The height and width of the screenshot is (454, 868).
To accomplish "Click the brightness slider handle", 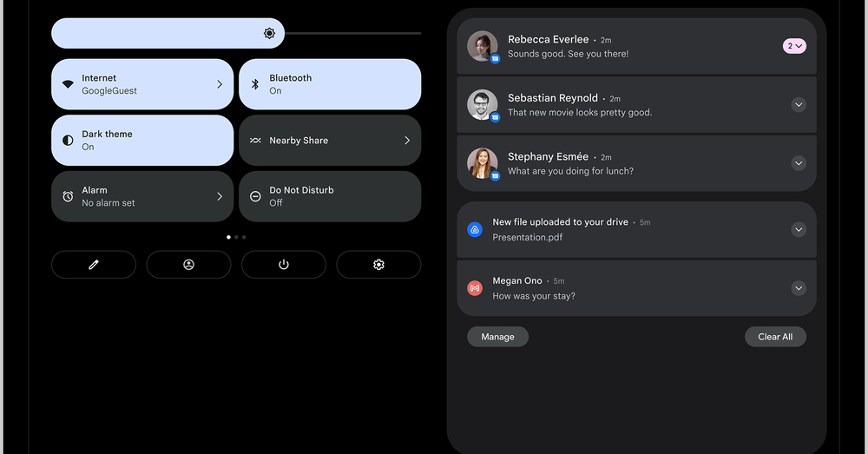I will (269, 34).
